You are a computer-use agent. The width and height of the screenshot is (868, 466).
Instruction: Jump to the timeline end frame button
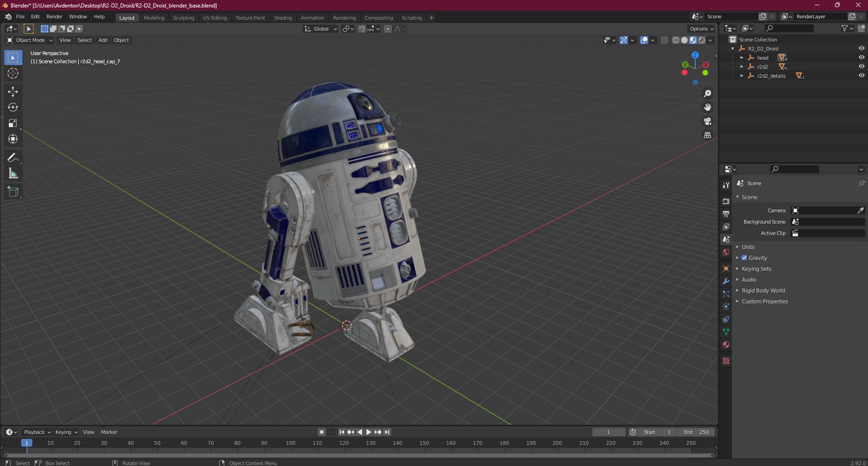(x=387, y=432)
